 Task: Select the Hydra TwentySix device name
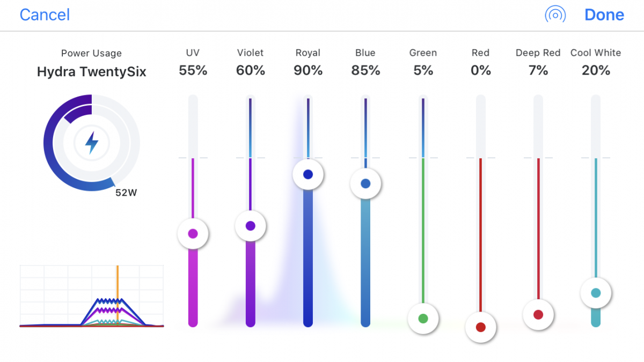coord(92,72)
